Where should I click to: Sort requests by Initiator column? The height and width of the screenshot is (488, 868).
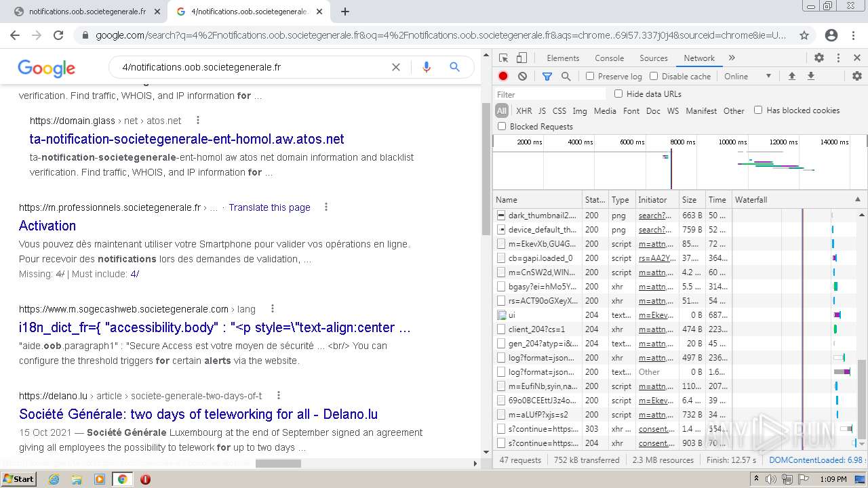(x=656, y=200)
